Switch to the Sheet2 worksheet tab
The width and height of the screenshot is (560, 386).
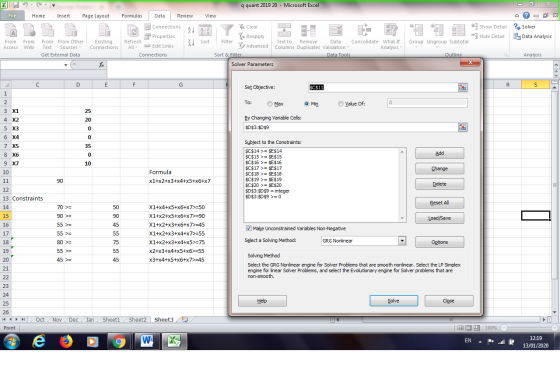138,320
